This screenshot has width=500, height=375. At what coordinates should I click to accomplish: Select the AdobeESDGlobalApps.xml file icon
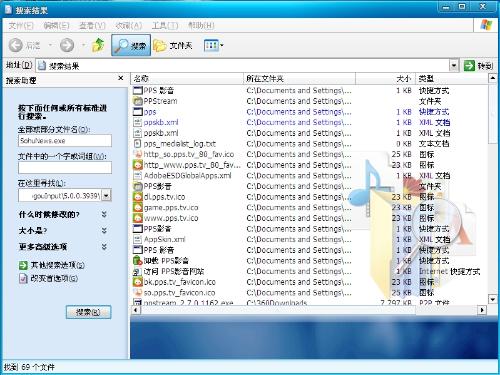click(138, 176)
